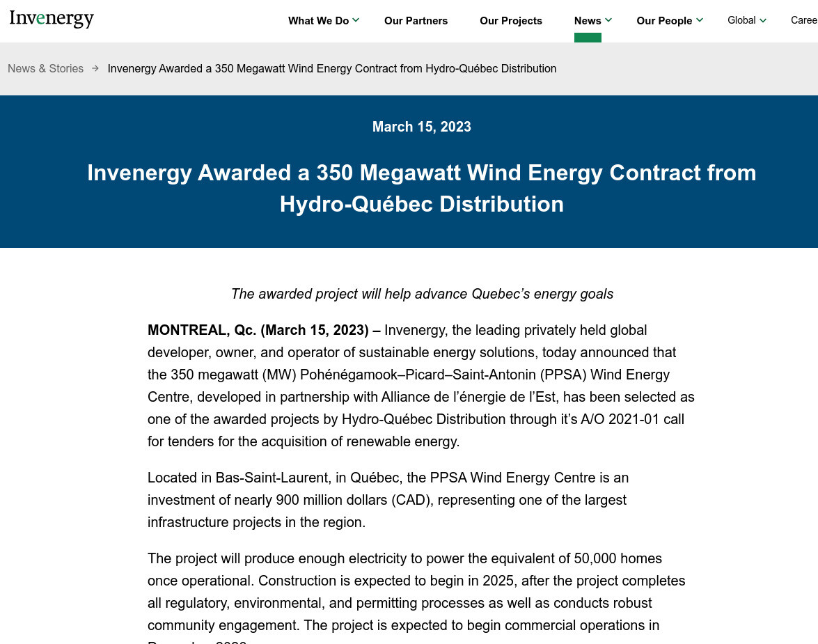Viewport: 818px width, 644px height.
Task: Select the News menu item
Action: 588,21
